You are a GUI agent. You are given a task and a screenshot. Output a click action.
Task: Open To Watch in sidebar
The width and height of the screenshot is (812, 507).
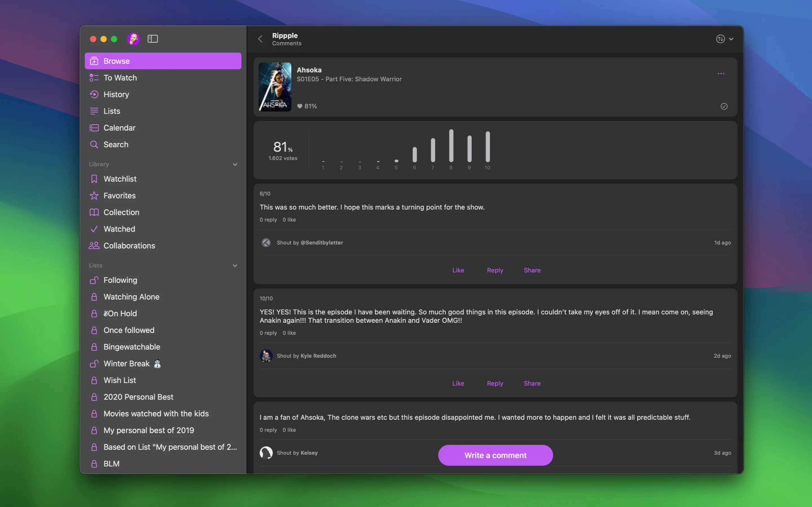coord(120,78)
